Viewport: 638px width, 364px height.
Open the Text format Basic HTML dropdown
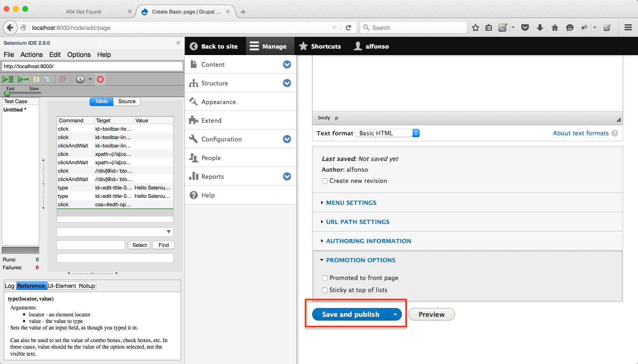(387, 133)
